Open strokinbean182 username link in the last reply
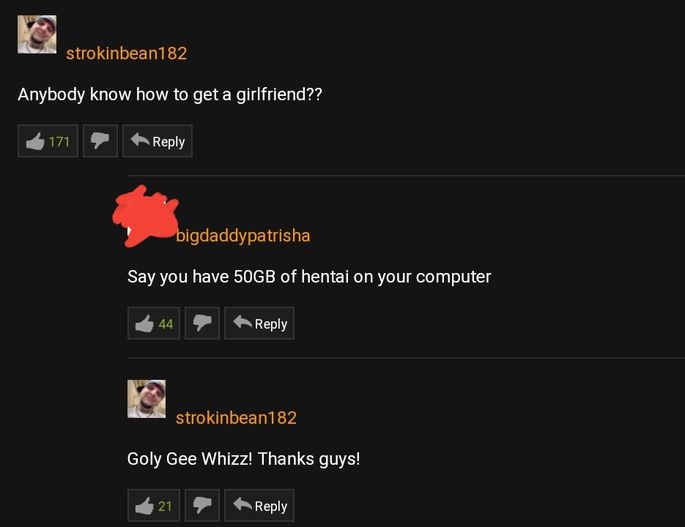Image resolution: width=685 pixels, height=527 pixels. [236, 418]
